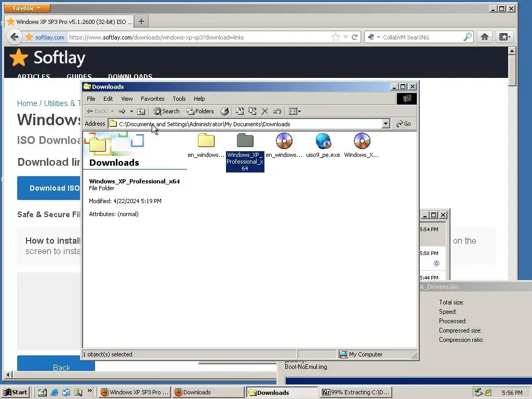This screenshot has width=532, height=399.
Task: Click the Undo icon in Explorer toolbar
Action: 277,111
